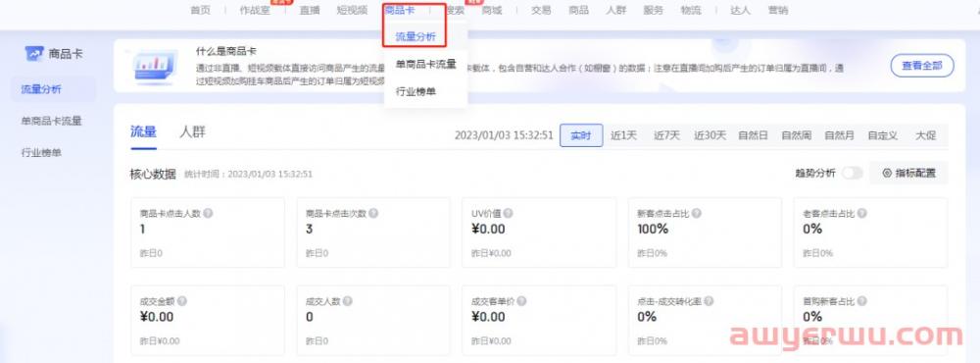Click help icon beside 商品卡点击人数
The width and height of the screenshot is (980, 363).
pos(208,214)
